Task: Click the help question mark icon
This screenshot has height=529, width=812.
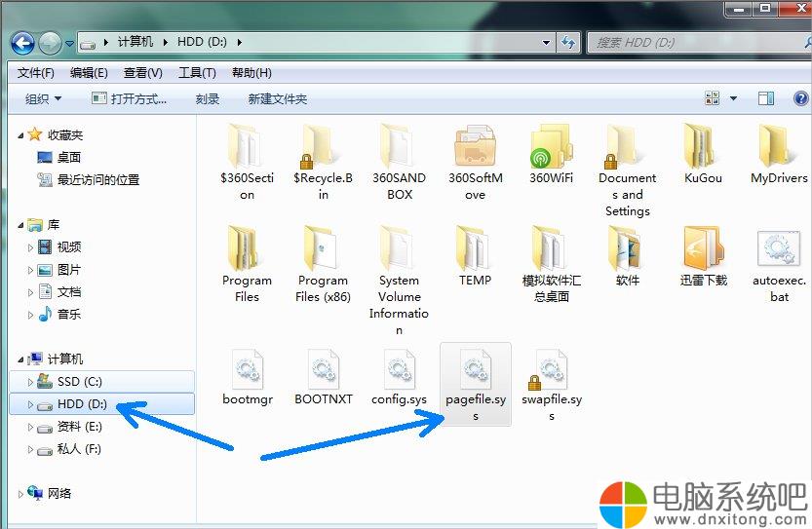Action: pyautogui.click(x=800, y=98)
